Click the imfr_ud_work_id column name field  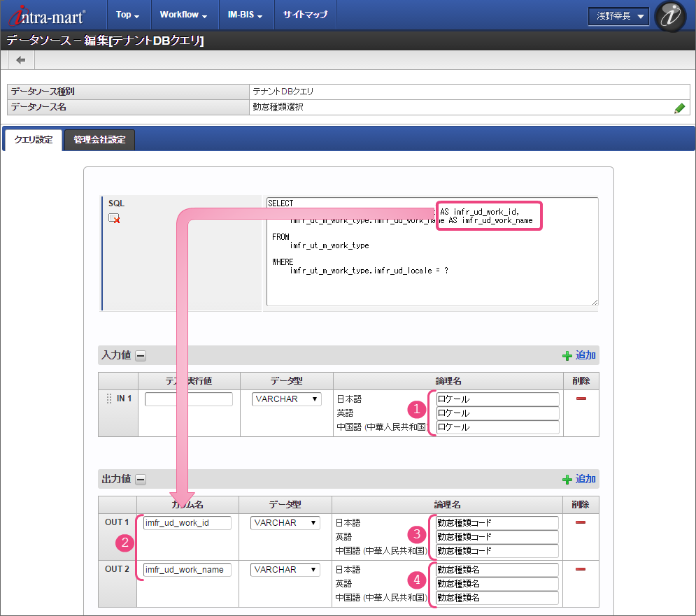pyautogui.click(x=187, y=523)
